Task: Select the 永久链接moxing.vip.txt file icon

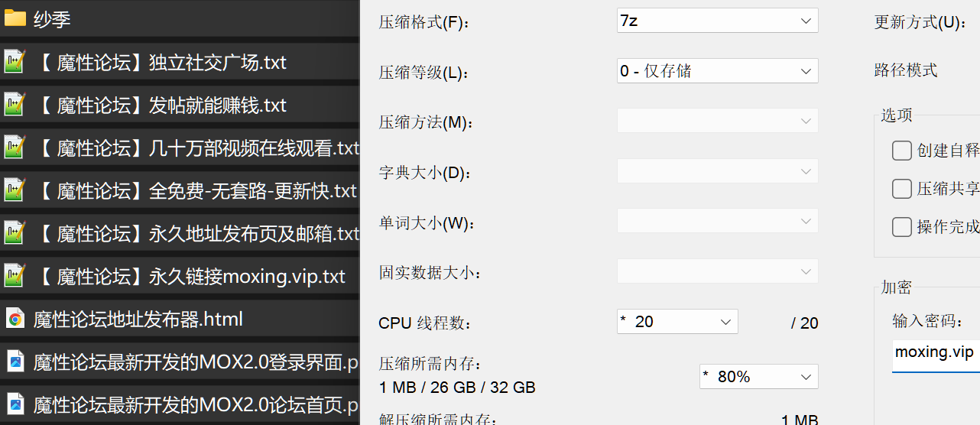Action: (15, 275)
